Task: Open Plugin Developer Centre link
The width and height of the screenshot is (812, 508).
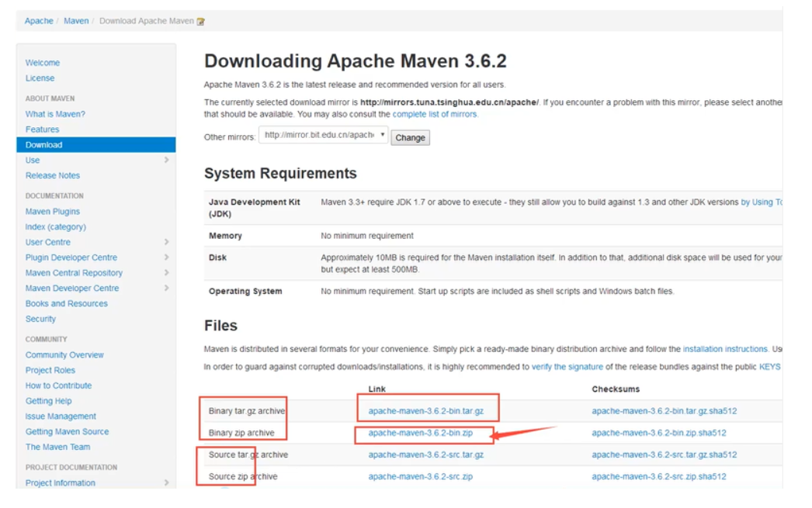Action: (71, 257)
